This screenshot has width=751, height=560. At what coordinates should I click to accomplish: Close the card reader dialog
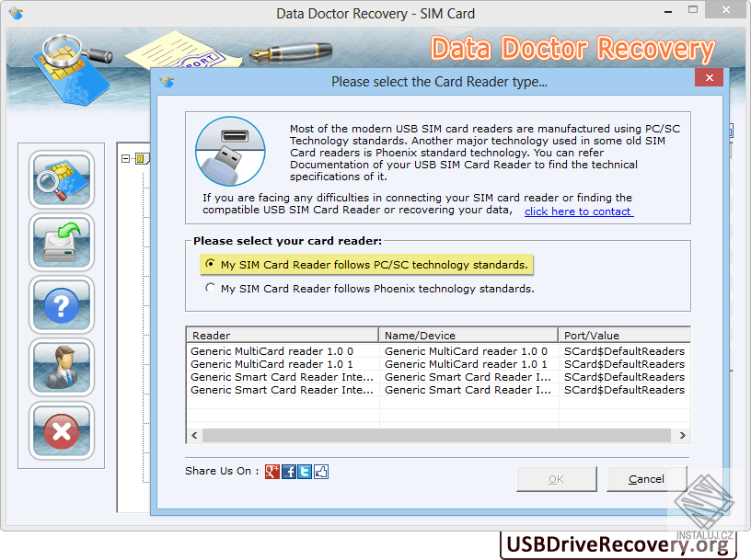(x=709, y=78)
